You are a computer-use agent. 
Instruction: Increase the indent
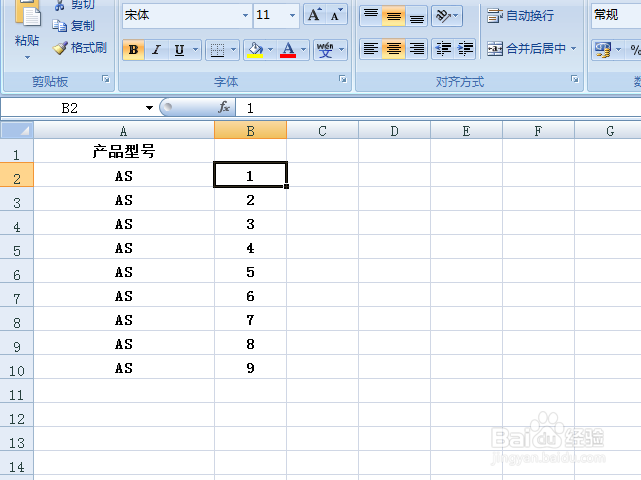(465, 49)
